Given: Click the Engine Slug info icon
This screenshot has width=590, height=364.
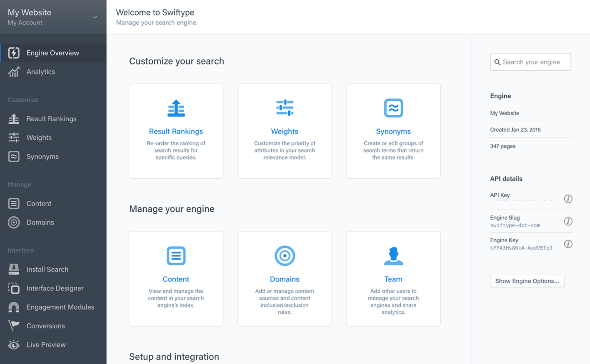Looking at the screenshot, I should coord(568,221).
